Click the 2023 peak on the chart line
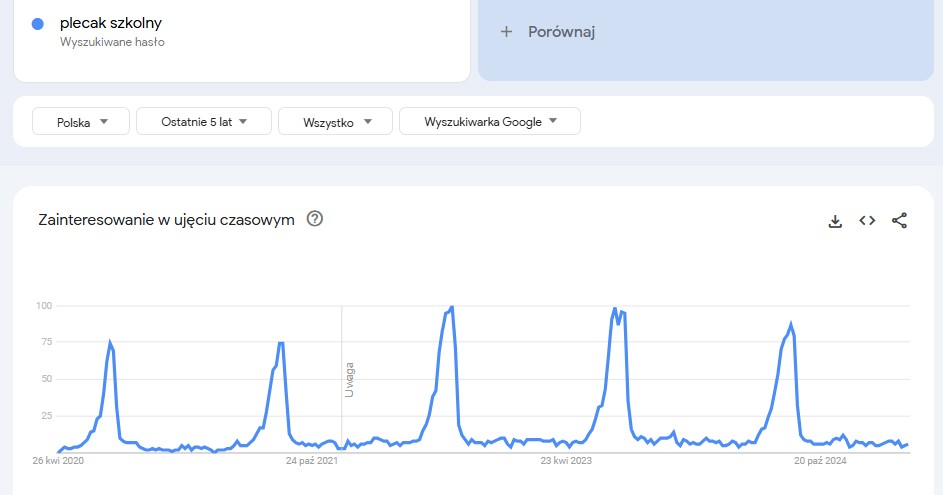The height and width of the screenshot is (495, 943). point(615,309)
